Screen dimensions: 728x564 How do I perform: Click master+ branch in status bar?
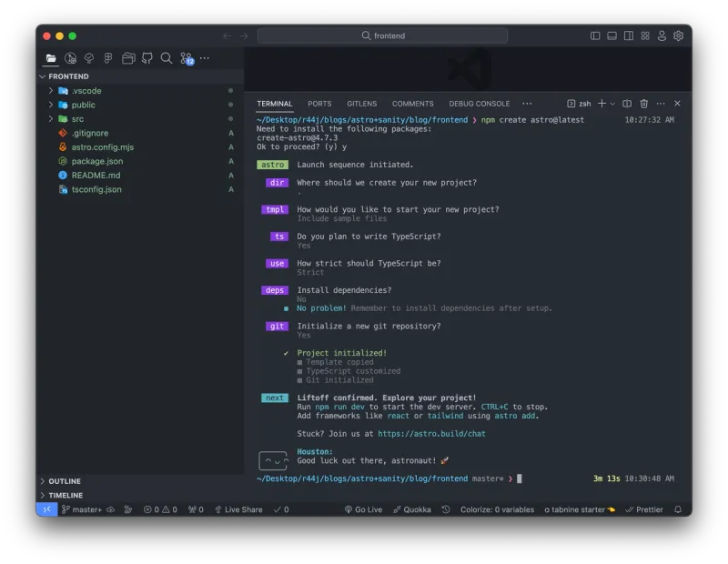[x=82, y=509]
